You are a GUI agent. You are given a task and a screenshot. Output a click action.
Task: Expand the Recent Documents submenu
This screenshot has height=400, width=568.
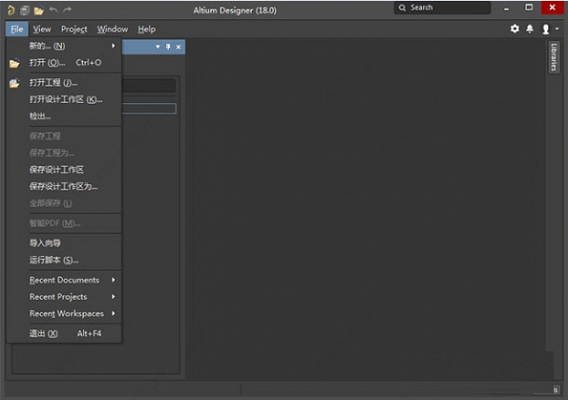(x=64, y=280)
